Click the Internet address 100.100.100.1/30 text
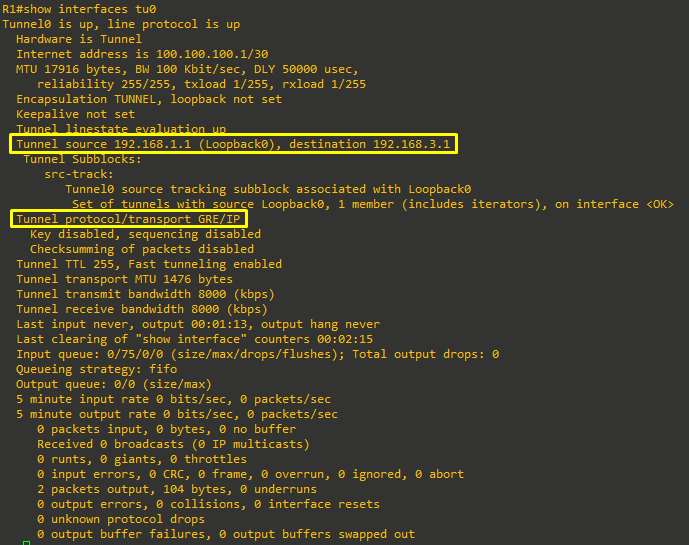689x545 pixels. 142,54
